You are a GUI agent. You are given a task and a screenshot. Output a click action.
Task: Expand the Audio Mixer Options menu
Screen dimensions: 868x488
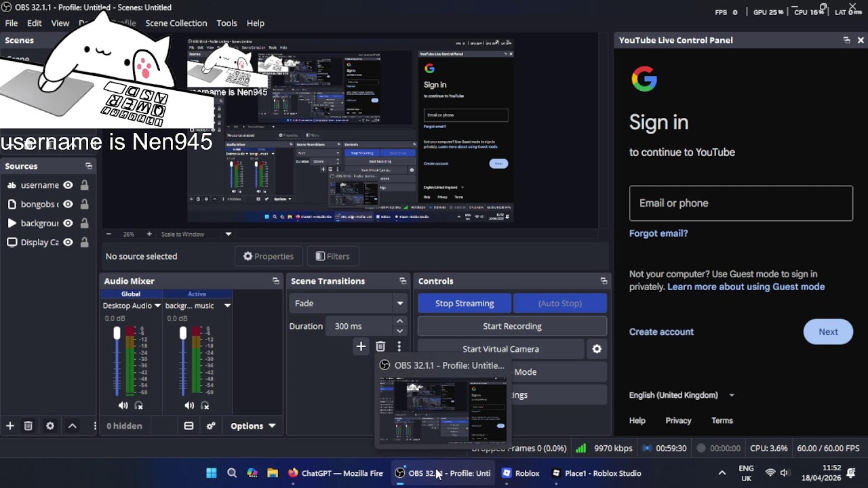pyautogui.click(x=253, y=426)
